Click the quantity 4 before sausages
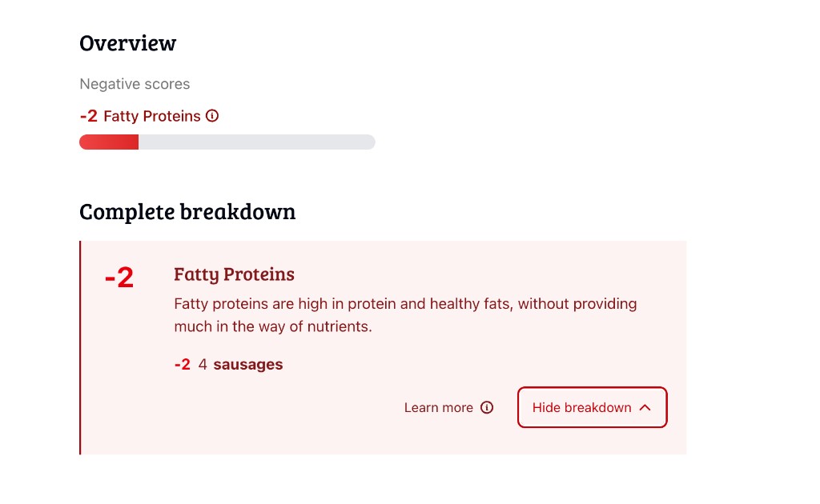This screenshot has height=504, width=820. point(203,365)
